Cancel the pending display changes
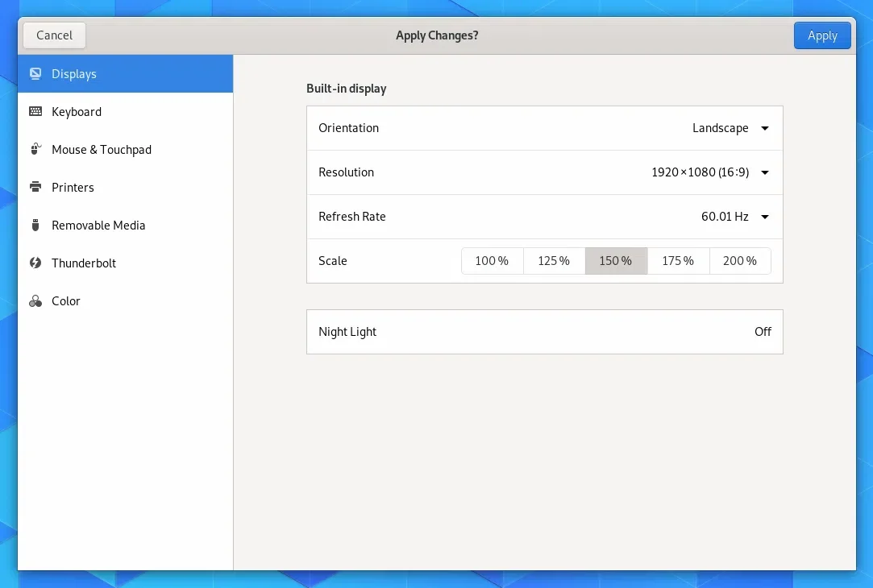Viewport: 873px width, 588px height. pyautogui.click(x=53, y=35)
